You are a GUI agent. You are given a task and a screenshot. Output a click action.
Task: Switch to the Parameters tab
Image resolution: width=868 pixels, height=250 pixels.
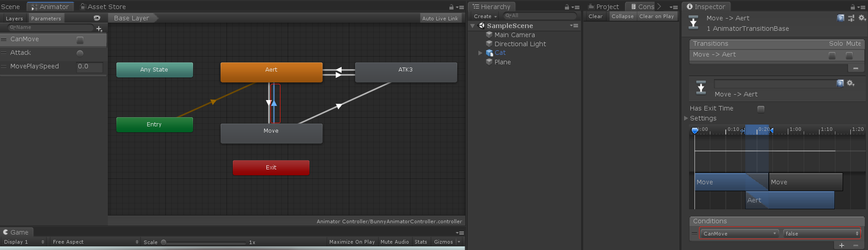tap(46, 19)
